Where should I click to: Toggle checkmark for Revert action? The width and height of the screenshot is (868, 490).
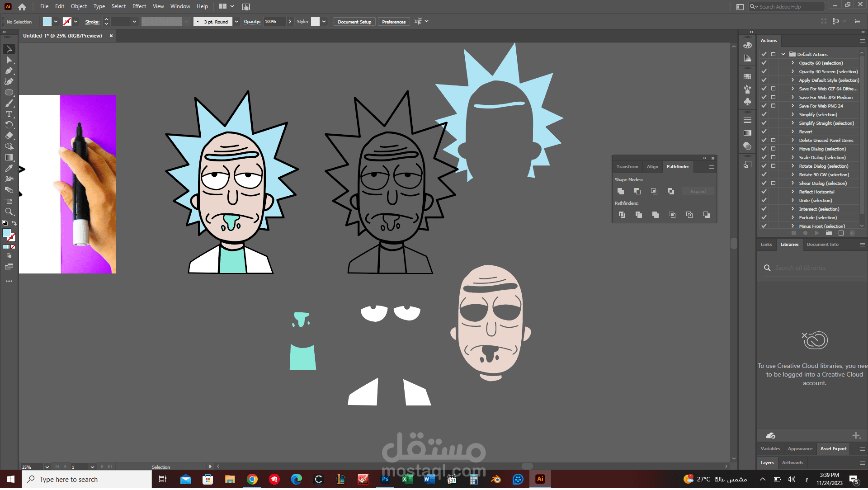(x=764, y=132)
